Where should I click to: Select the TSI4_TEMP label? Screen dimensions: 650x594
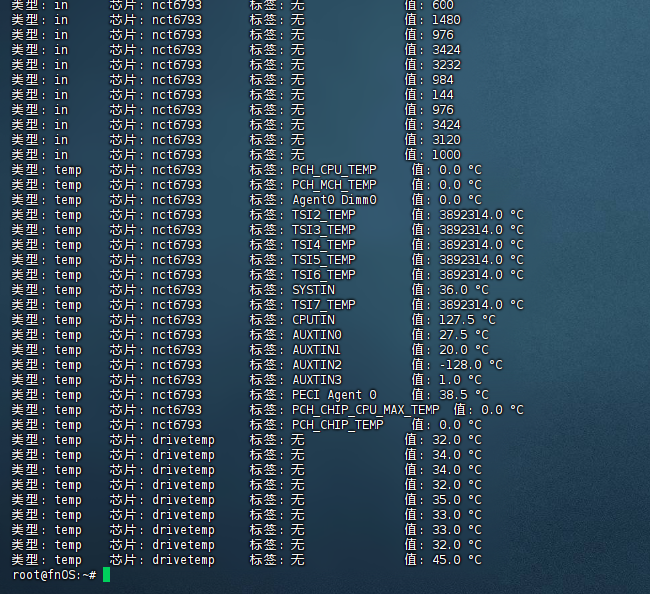coord(323,245)
